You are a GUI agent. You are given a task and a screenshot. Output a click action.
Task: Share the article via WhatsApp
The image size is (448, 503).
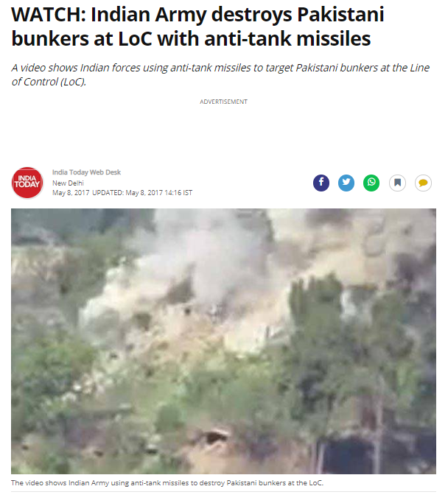point(371,183)
